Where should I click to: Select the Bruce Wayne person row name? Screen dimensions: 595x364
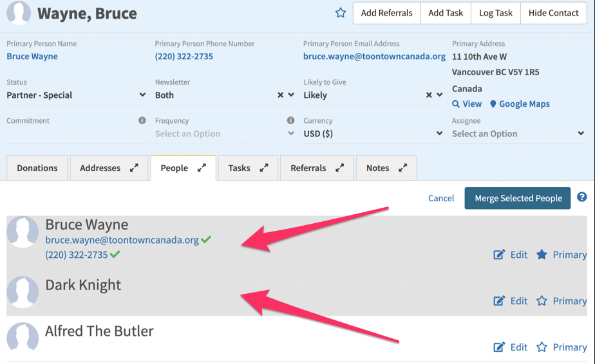coord(87,225)
